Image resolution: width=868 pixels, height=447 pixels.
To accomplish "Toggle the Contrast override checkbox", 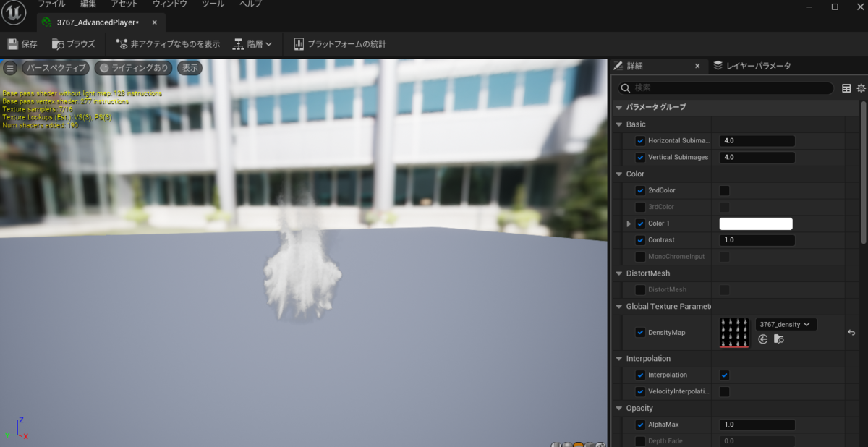I will click(x=640, y=240).
